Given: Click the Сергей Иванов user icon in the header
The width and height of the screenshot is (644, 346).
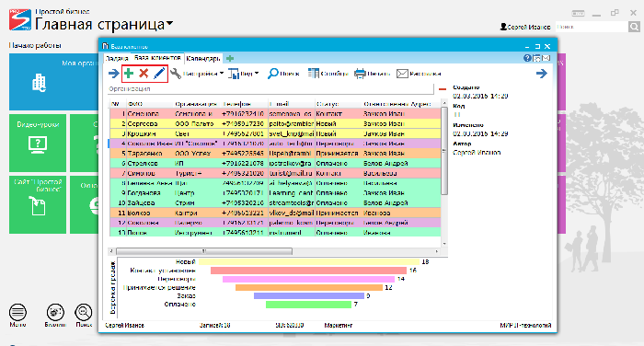Looking at the screenshot, I should click(x=503, y=27).
